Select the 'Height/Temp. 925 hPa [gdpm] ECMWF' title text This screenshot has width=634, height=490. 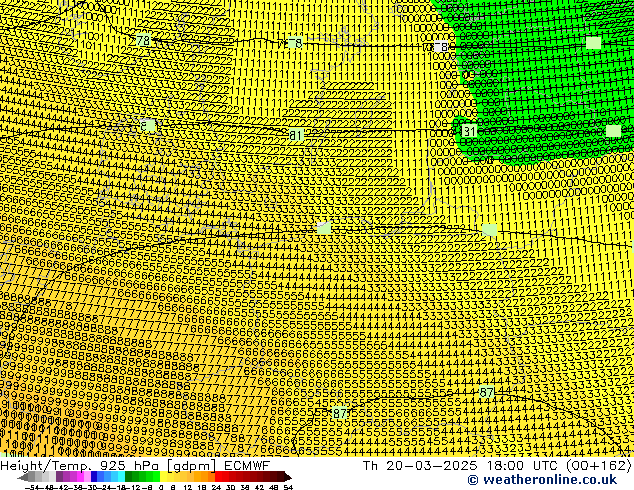coord(135,466)
